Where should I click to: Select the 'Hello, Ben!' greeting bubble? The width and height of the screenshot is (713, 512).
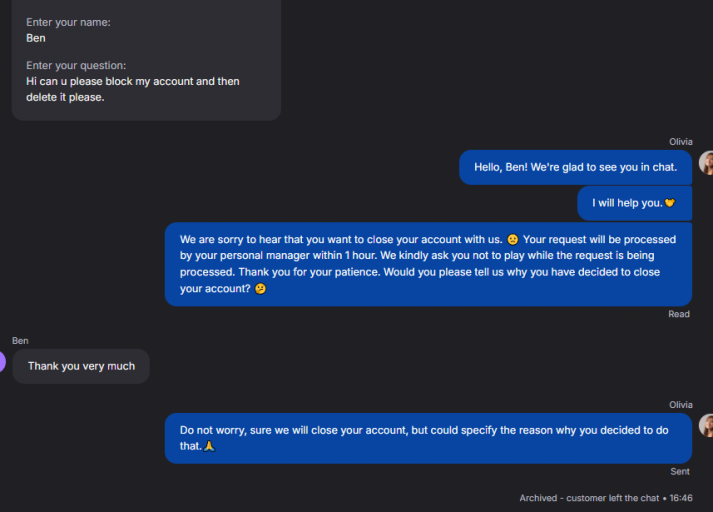click(x=575, y=167)
